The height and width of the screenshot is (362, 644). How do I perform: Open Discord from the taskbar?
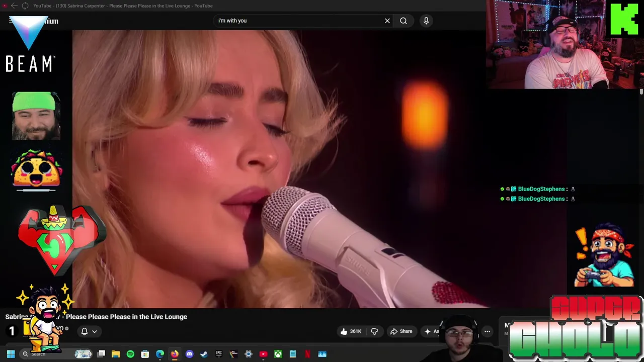(x=189, y=354)
